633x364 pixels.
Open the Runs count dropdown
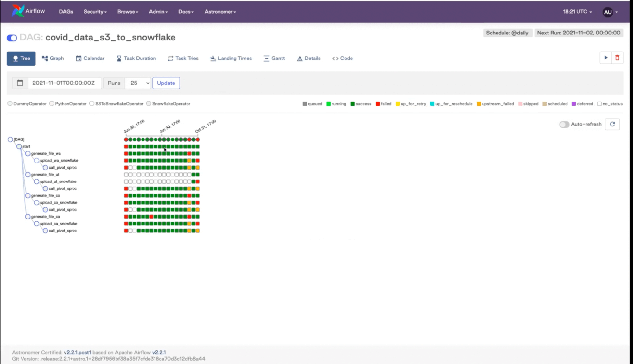click(x=138, y=83)
